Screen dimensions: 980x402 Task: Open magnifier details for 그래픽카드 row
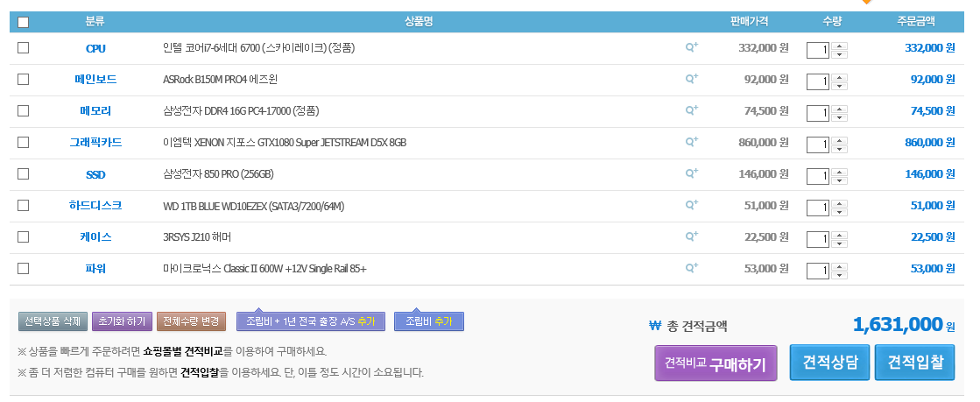(691, 142)
